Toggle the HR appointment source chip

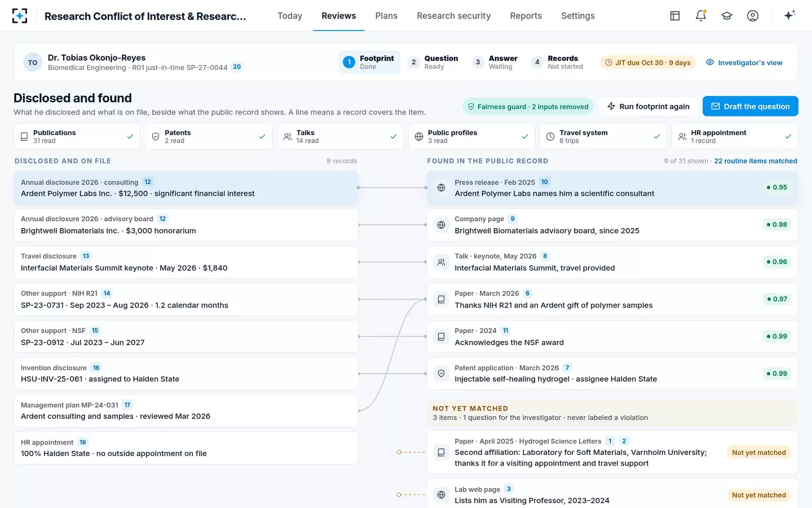coord(735,137)
